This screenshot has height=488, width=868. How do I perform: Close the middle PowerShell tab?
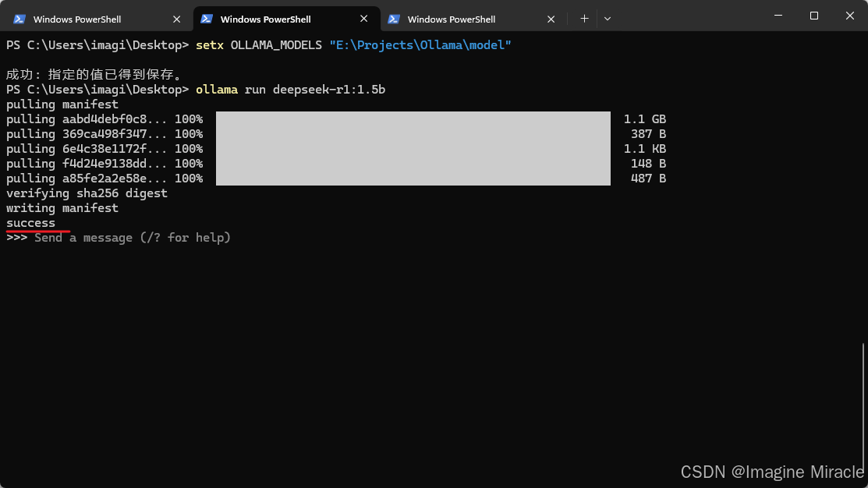click(x=363, y=19)
